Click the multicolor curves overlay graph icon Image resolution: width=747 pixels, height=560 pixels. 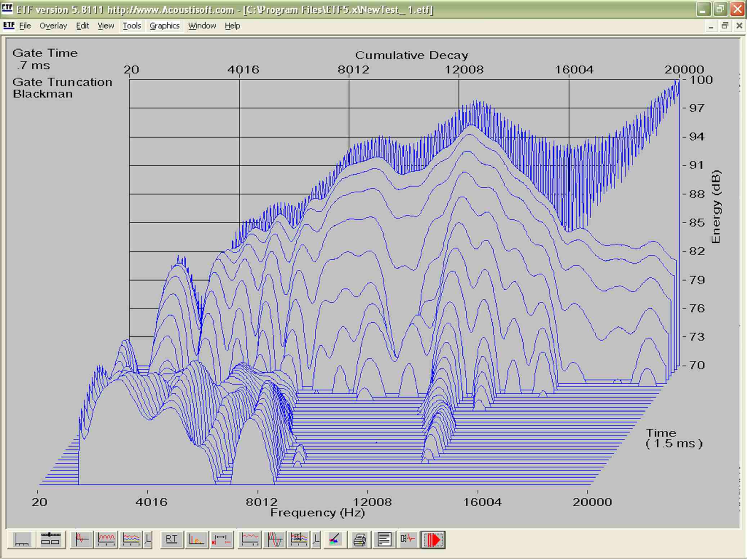coord(131,539)
